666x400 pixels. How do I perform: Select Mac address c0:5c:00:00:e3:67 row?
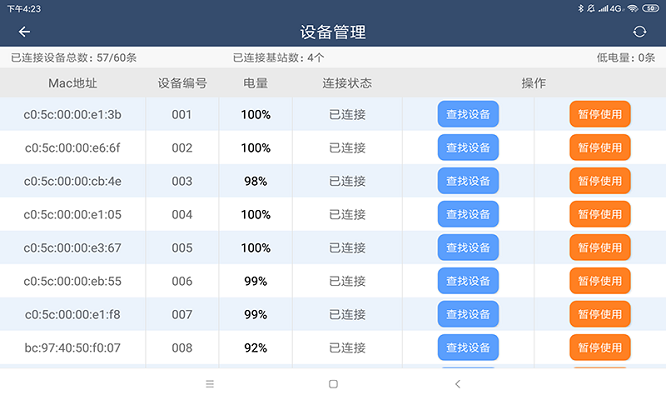(x=72, y=248)
